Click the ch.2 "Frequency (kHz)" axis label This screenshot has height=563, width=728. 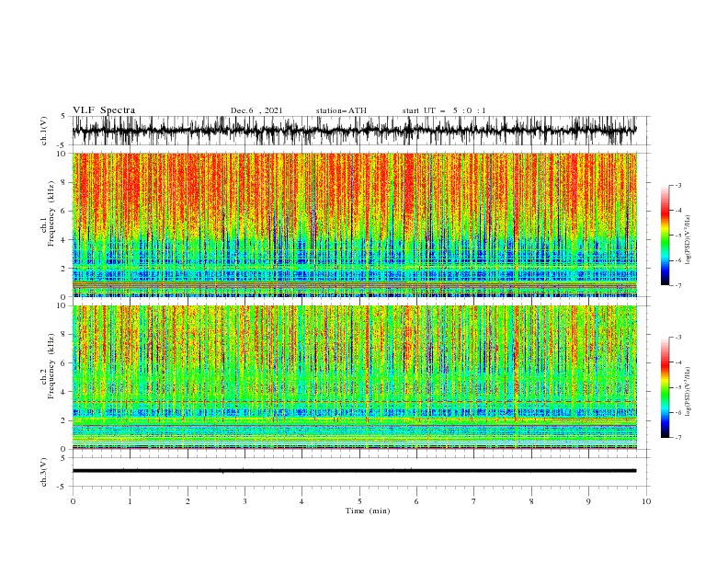51,365
